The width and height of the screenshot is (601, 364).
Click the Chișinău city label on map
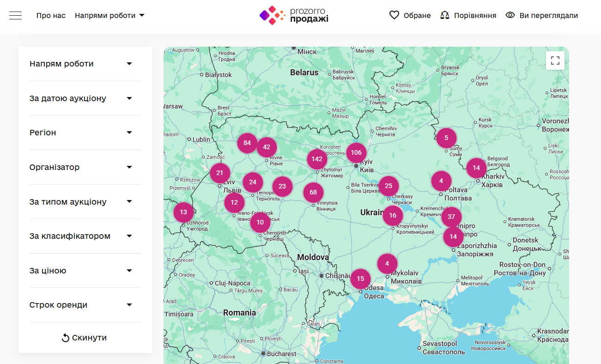coord(339,275)
